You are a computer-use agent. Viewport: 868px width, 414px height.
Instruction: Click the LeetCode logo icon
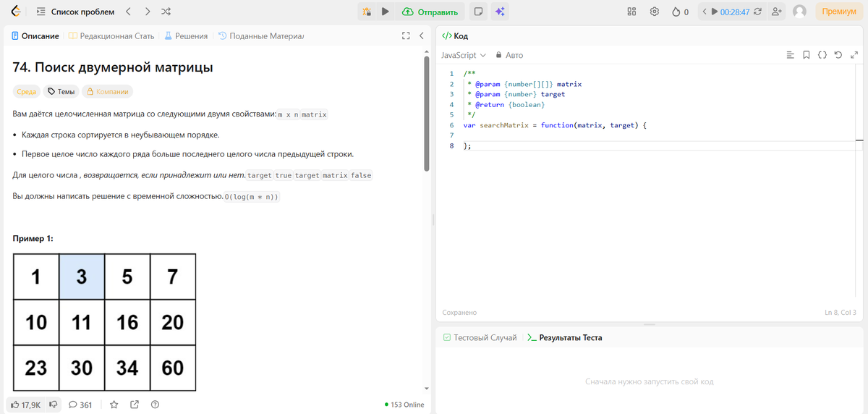(x=15, y=12)
